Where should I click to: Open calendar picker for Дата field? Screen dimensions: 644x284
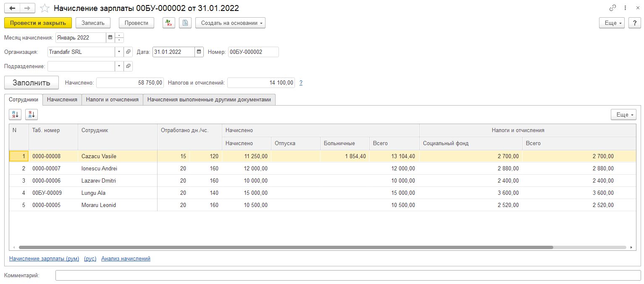199,52
